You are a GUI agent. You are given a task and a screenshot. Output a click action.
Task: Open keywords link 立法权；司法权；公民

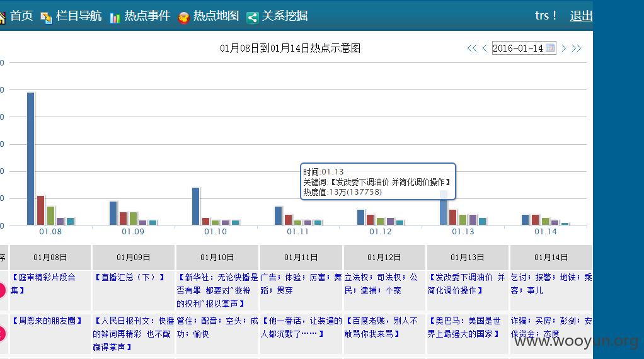tap(381, 284)
